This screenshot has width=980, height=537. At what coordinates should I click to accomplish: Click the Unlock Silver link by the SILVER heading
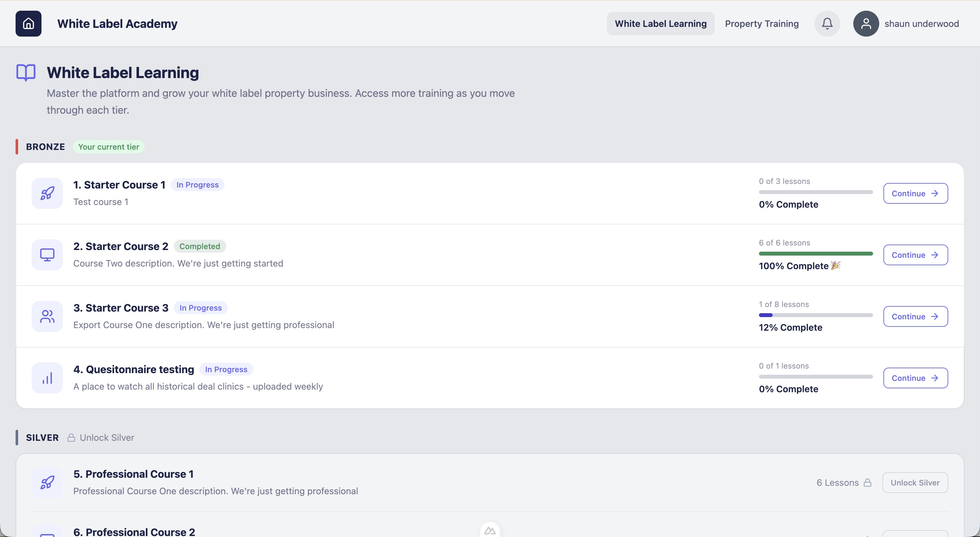click(x=107, y=438)
